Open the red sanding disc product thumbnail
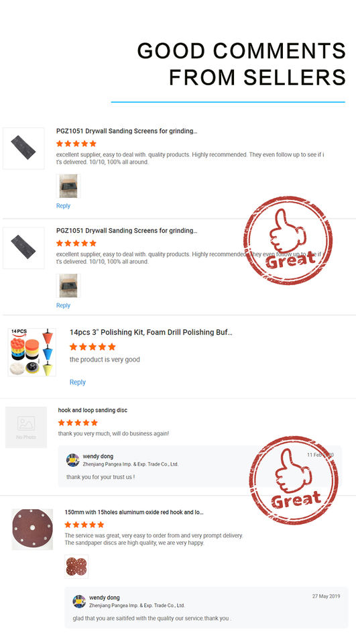 (32, 529)
